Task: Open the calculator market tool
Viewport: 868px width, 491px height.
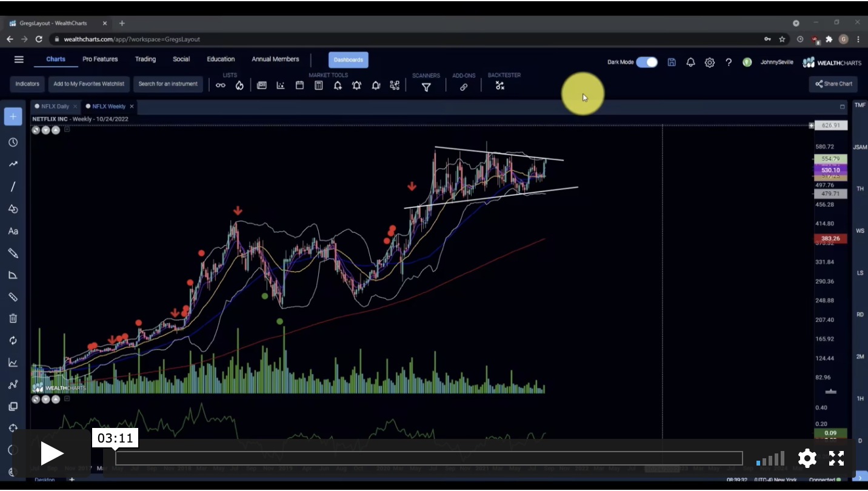Action: coord(318,85)
